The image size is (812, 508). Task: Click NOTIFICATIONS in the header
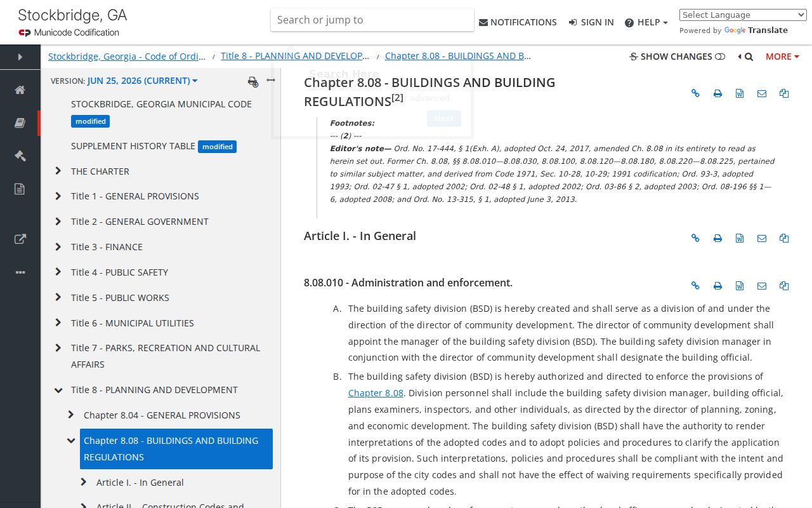coord(518,22)
